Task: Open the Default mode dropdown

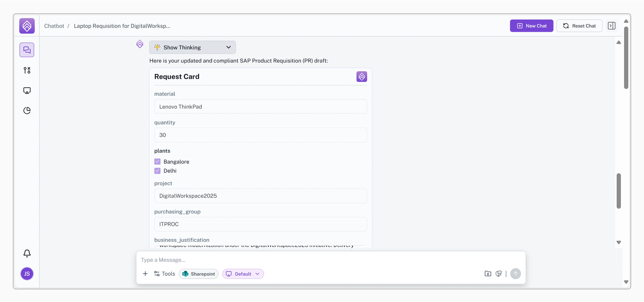Action: click(x=243, y=274)
